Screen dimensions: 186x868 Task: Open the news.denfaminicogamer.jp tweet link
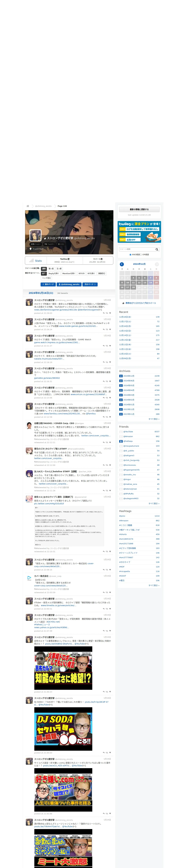coord(56,310)
